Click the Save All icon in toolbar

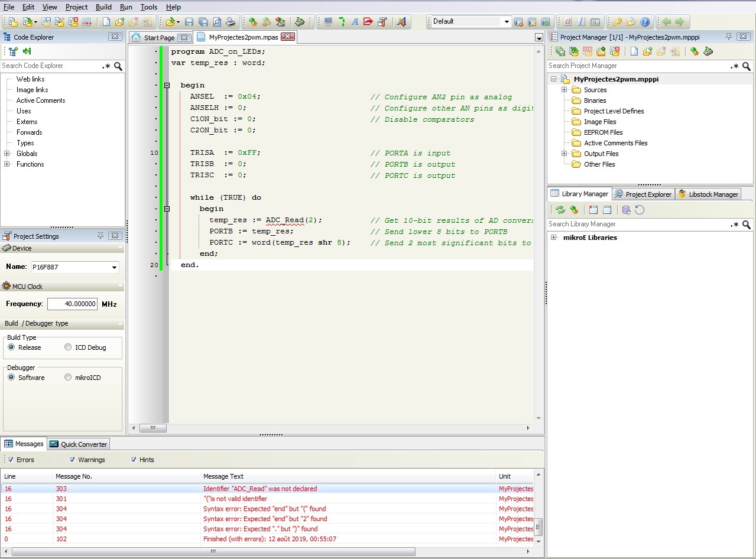pyautogui.click(x=203, y=22)
